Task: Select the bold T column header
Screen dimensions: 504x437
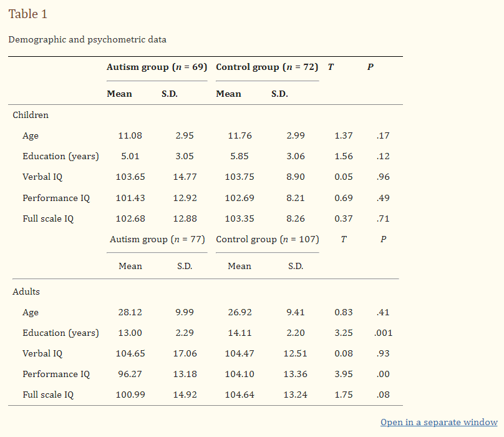Action: (x=331, y=67)
